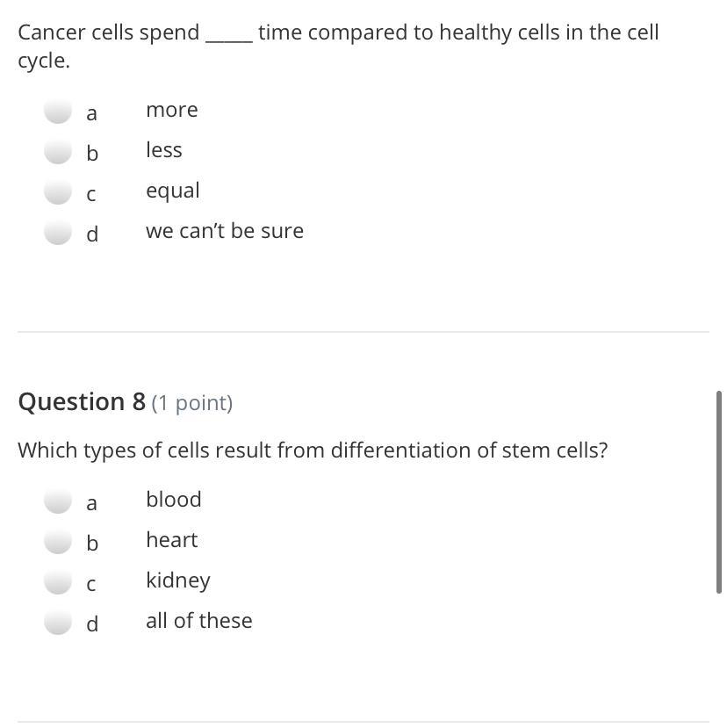This screenshot has height=728, width=727.
Task: Click the 'Question 8' heading
Action: point(82,402)
